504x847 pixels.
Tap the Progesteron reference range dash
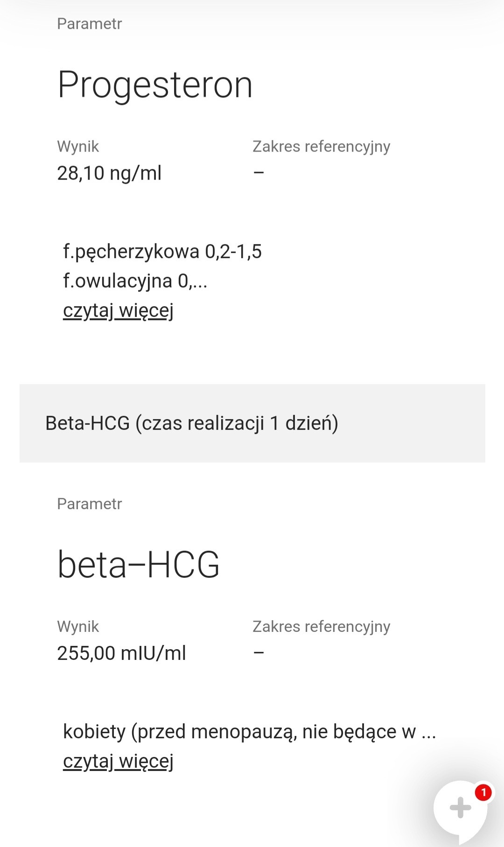pyautogui.click(x=259, y=173)
